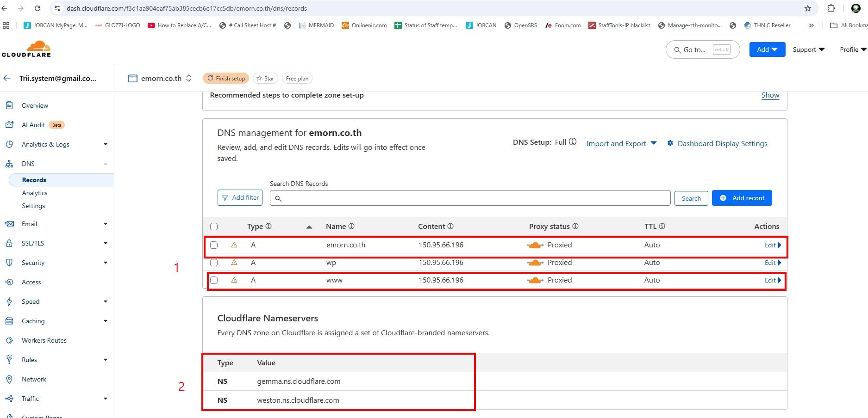This screenshot has height=418, width=868.
Task: Click the Network location pin icon
Action: pyautogui.click(x=9, y=379)
